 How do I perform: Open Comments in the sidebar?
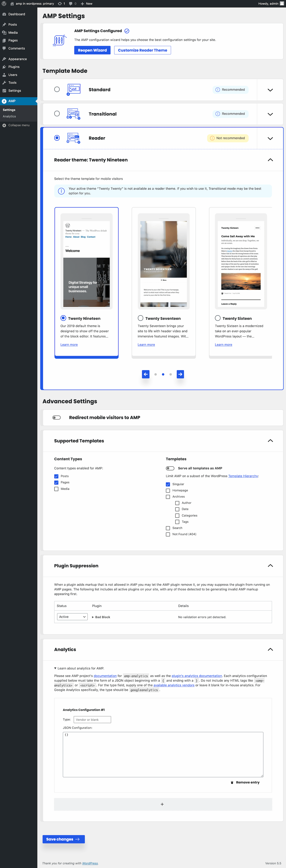(16, 49)
